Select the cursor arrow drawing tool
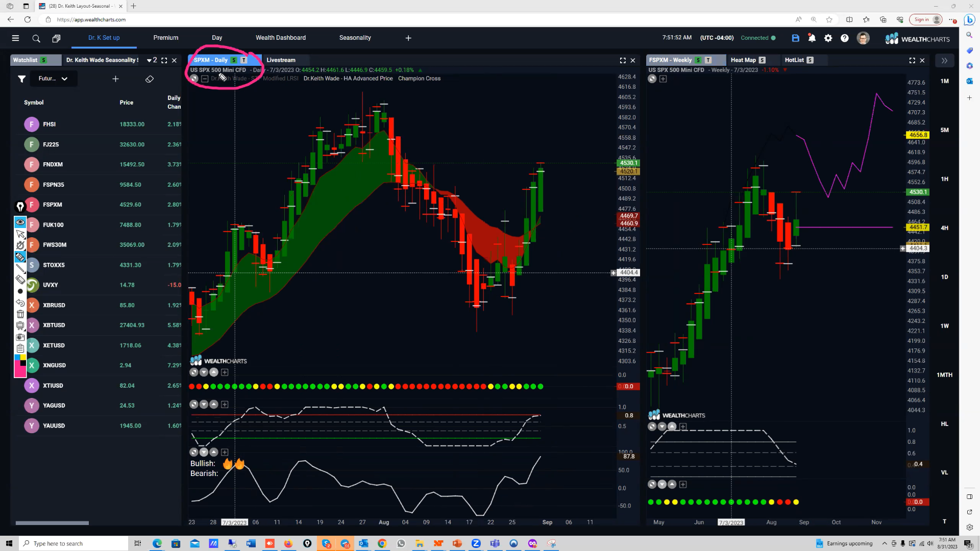Viewport: 980px width, 551px height. (20, 234)
